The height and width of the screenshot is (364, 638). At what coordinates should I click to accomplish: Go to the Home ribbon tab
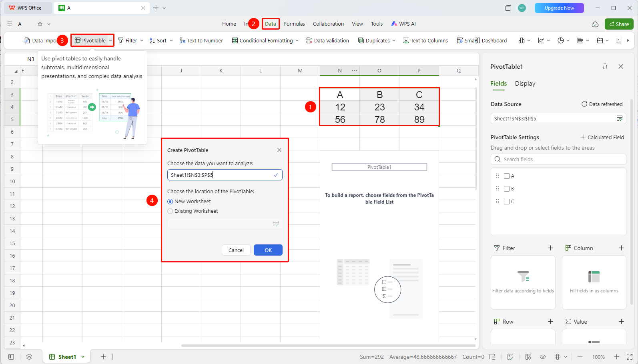tap(229, 24)
